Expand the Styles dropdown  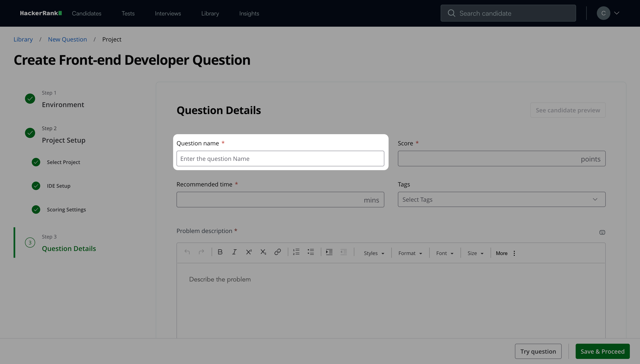374,253
